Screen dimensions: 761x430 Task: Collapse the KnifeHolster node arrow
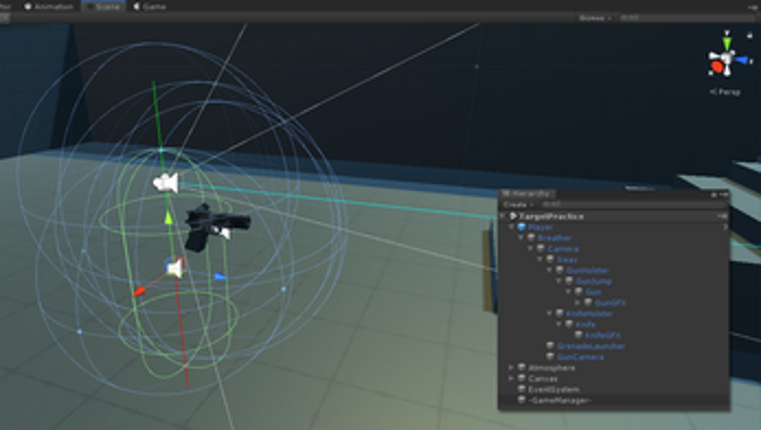pos(550,314)
